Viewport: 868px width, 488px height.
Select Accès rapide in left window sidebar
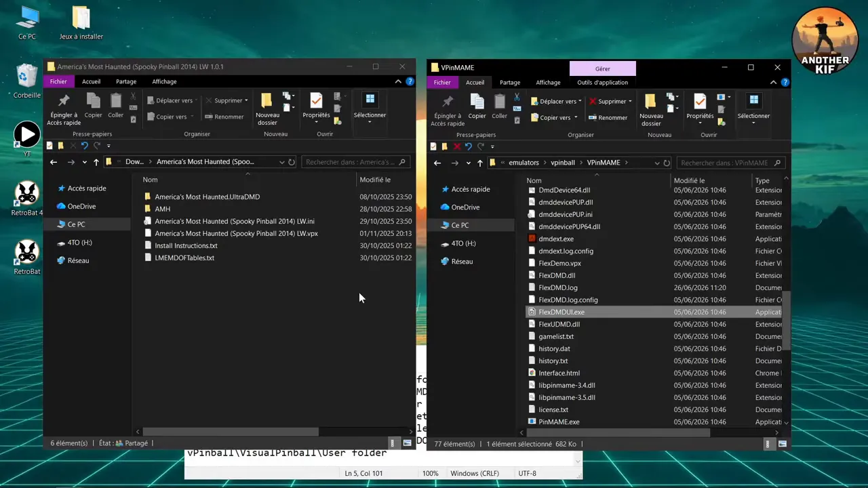point(87,188)
